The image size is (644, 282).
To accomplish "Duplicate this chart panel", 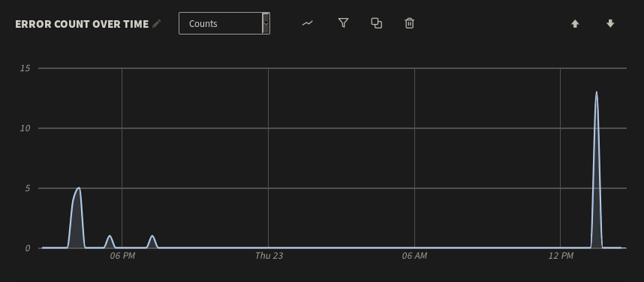I will click(377, 23).
